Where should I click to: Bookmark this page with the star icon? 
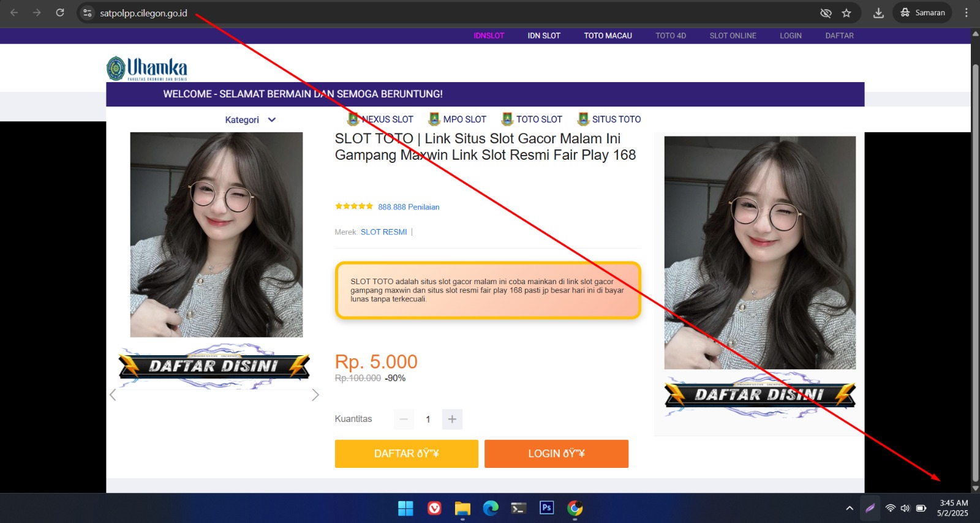tap(846, 13)
